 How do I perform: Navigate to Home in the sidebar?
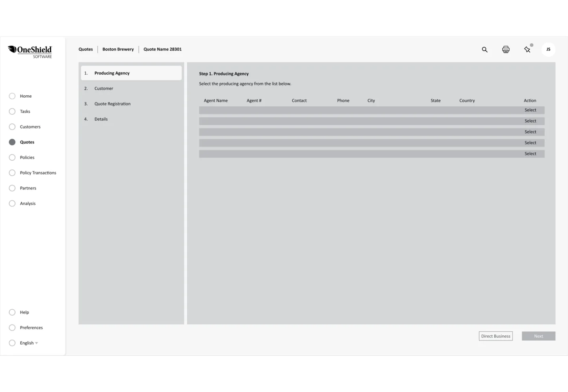coord(26,96)
